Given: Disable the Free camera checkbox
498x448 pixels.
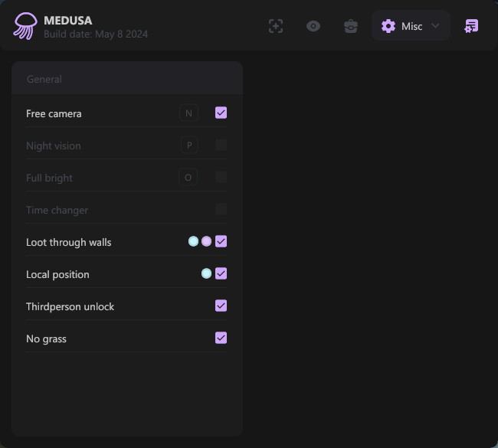Looking at the screenshot, I should [221, 113].
